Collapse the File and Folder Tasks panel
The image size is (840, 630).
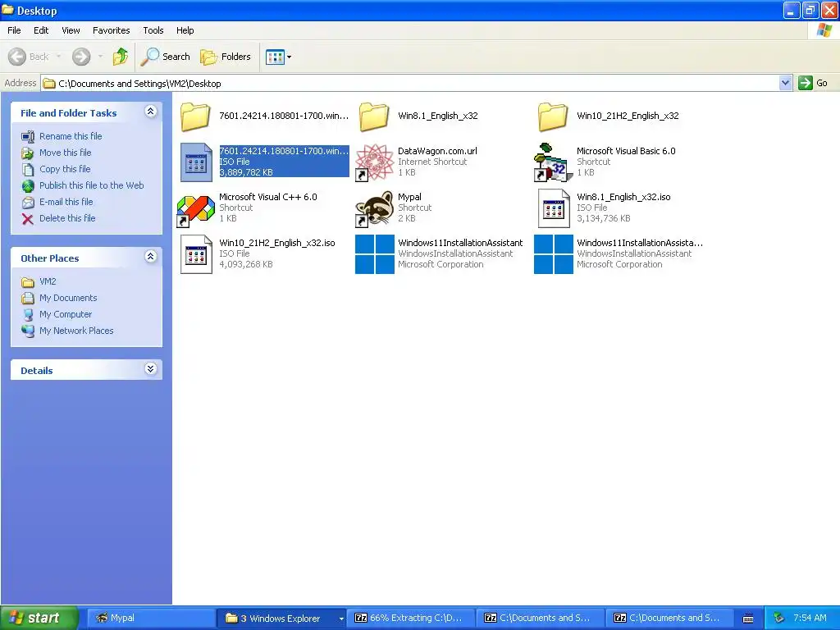(151, 112)
